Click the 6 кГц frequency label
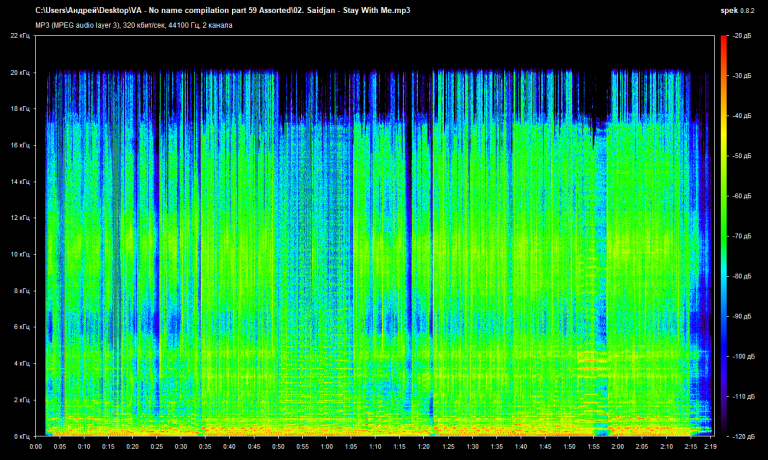The height and width of the screenshot is (460, 768). tap(22, 327)
